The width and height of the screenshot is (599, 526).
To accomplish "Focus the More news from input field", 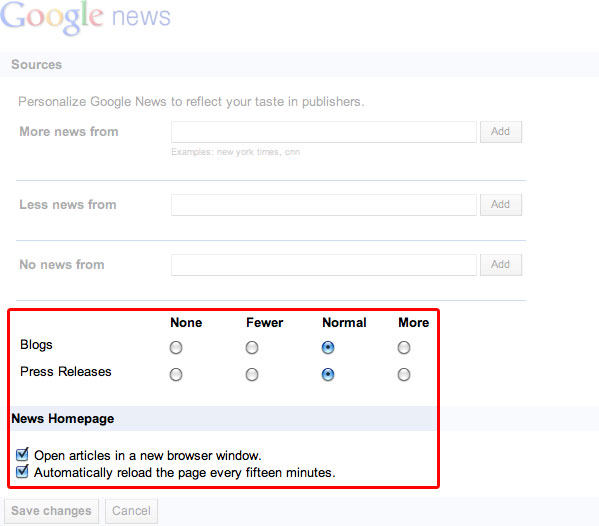I will click(324, 132).
